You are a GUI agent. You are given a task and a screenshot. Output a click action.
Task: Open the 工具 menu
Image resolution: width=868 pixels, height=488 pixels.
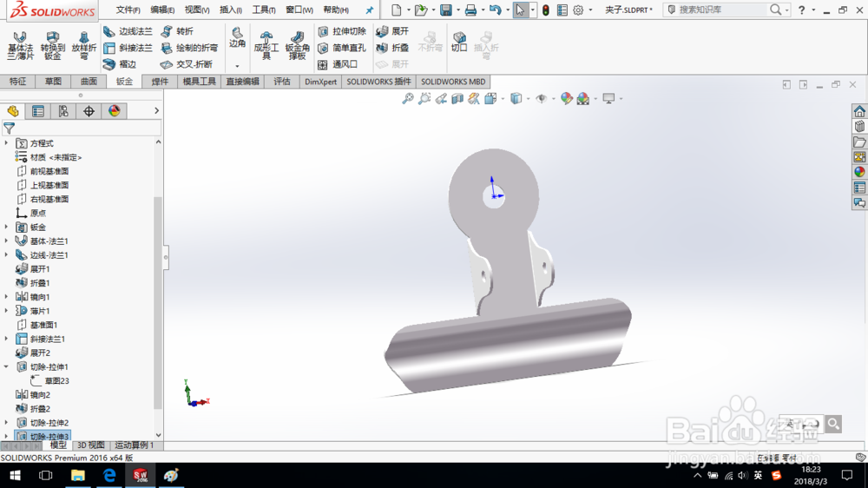click(x=264, y=10)
